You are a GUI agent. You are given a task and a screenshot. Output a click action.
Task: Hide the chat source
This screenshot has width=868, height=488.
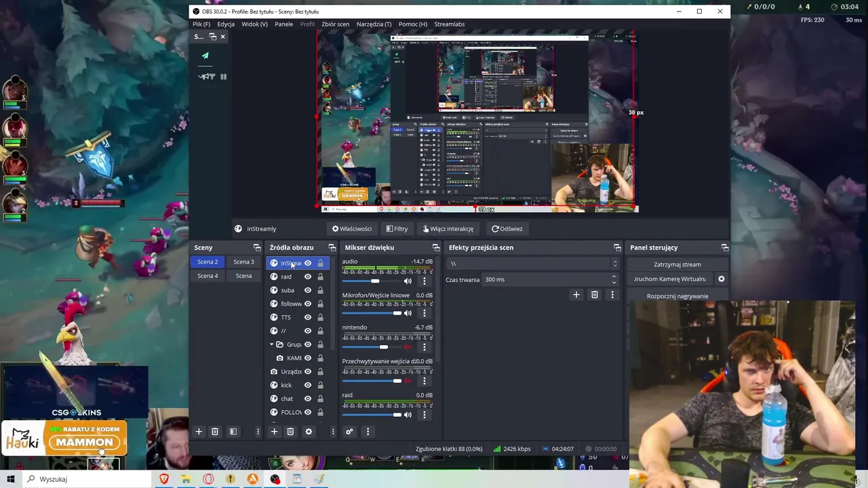[x=308, y=399]
